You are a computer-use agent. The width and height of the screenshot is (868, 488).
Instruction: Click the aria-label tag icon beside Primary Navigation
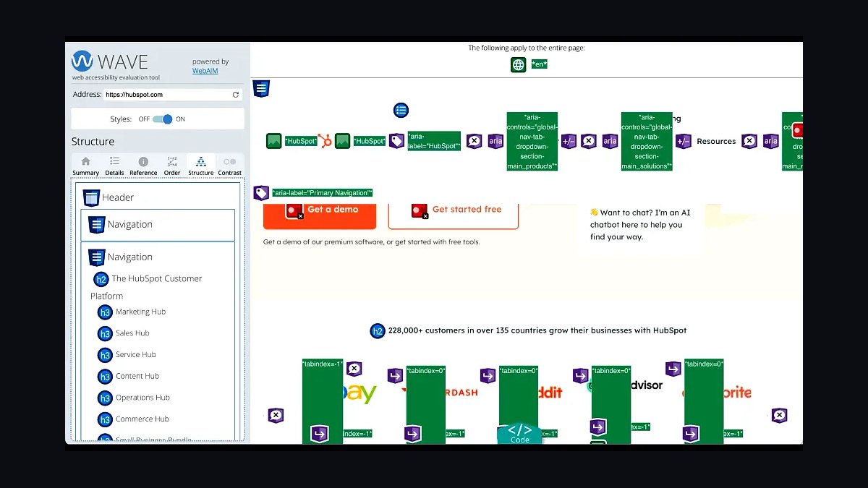tap(261, 193)
